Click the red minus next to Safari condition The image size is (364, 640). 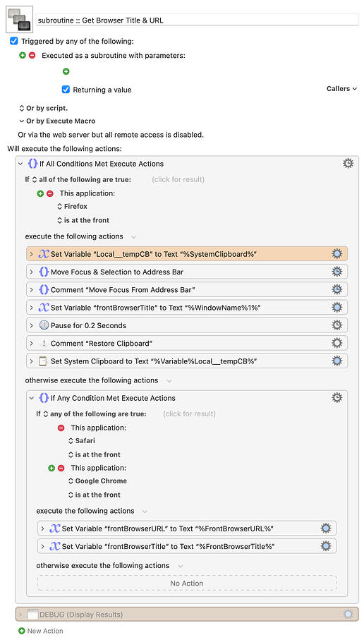pos(61,428)
